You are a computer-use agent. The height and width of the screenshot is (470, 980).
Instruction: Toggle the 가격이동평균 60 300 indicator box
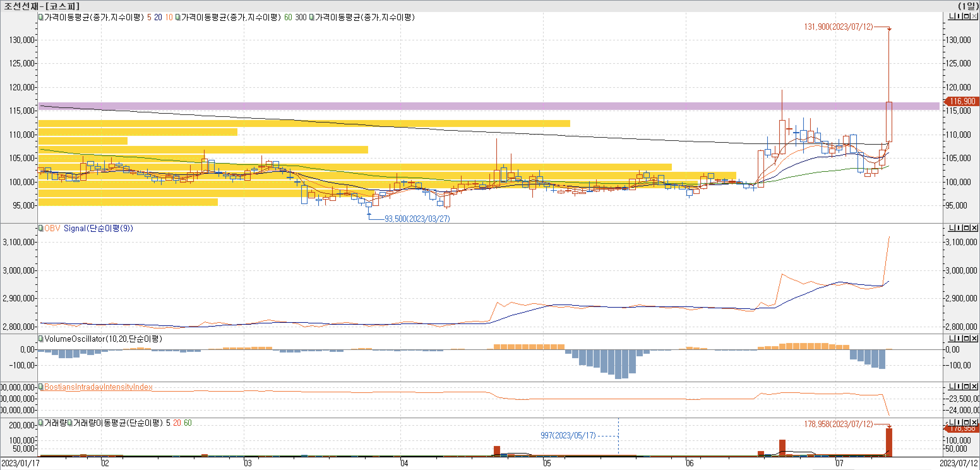pyautogui.click(x=178, y=17)
